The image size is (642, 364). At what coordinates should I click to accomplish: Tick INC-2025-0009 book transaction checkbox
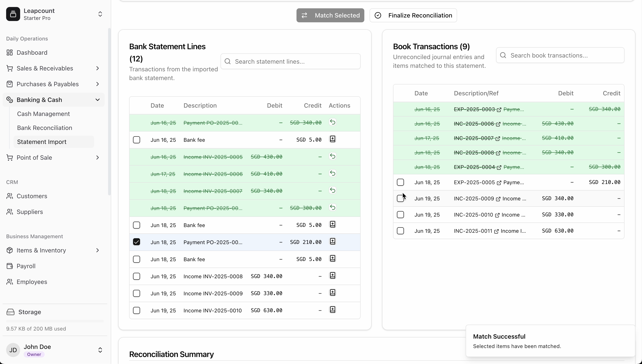(400, 198)
